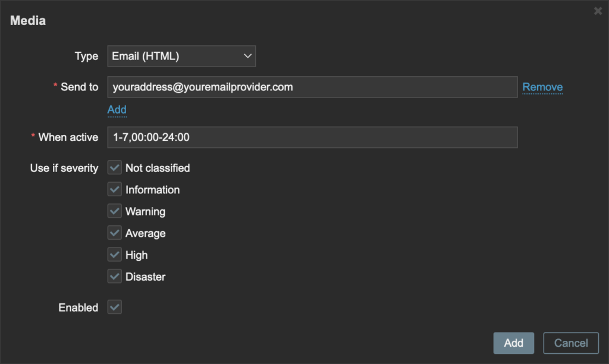Remove the youraddress@youremailprovider.com entry

tap(542, 87)
